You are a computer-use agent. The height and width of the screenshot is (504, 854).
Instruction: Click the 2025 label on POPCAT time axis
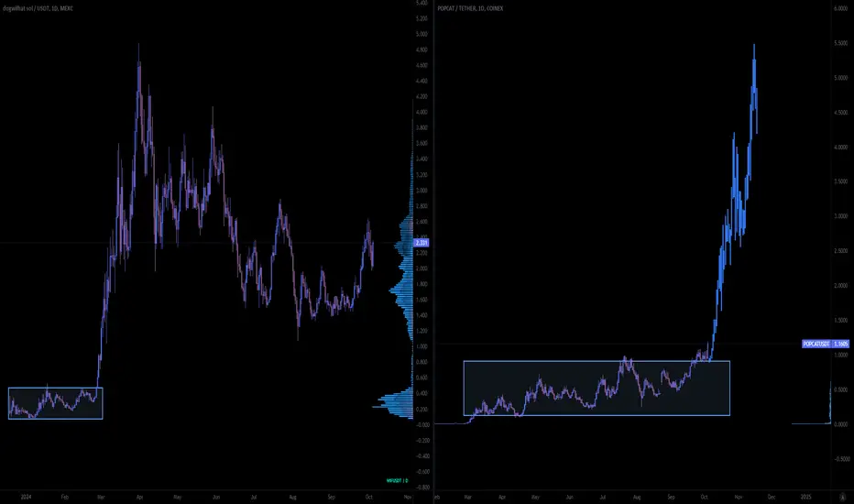[805, 497]
